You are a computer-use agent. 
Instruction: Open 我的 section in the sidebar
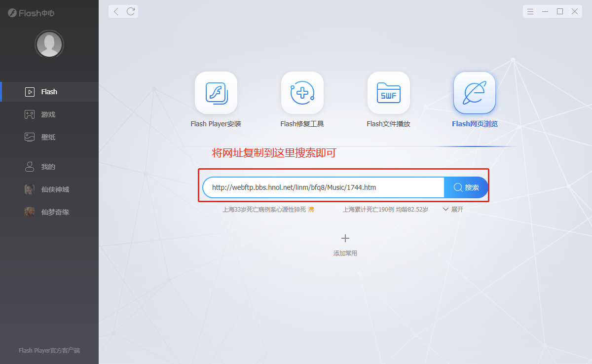tap(48, 167)
